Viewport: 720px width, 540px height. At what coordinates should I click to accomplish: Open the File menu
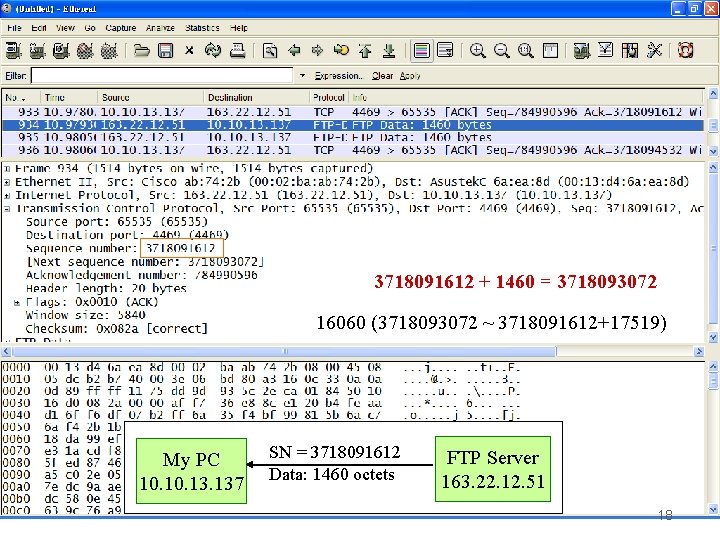(x=14, y=28)
